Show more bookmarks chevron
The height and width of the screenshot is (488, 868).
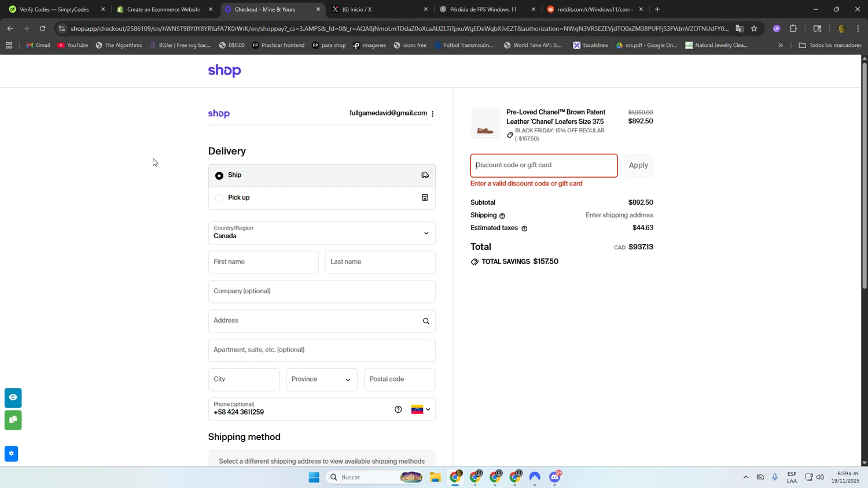pos(780,45)
